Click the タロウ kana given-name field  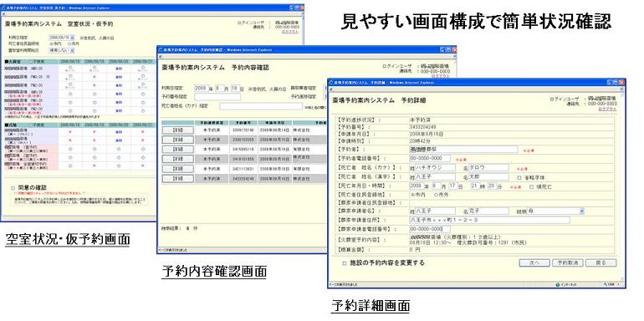click(488, 167)
